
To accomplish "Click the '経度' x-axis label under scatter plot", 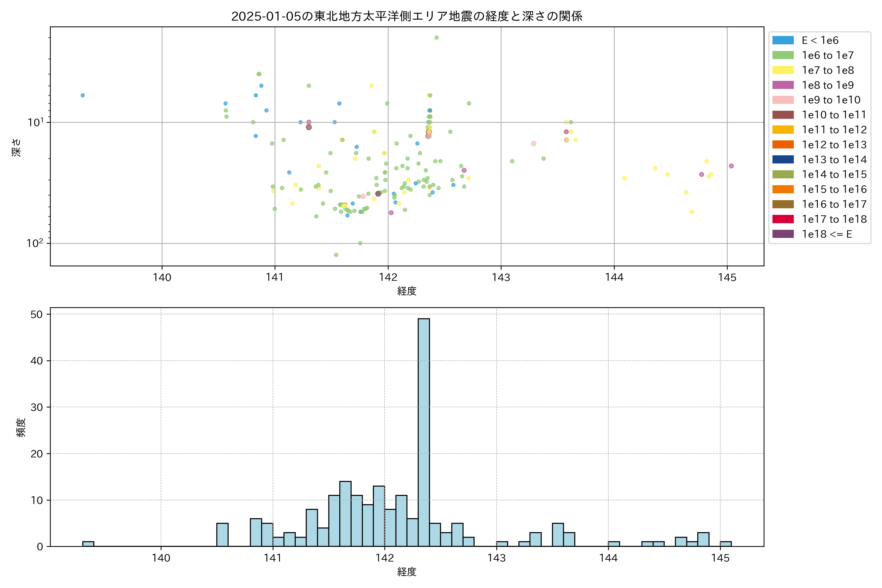I will point(406,291).
